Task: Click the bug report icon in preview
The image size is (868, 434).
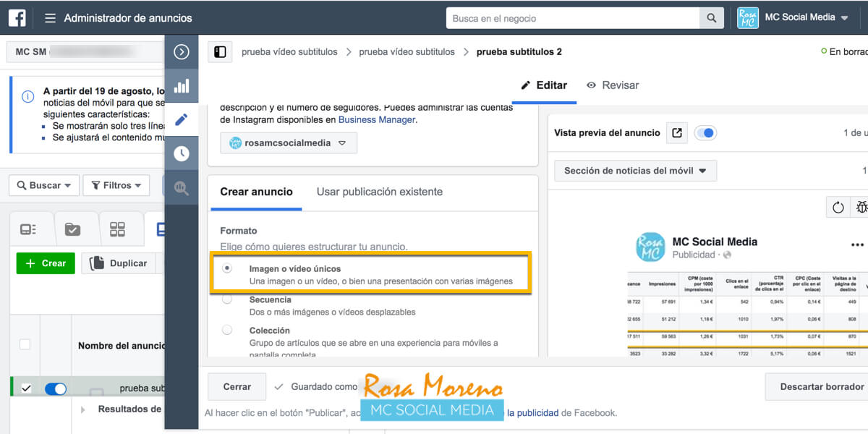Action: [860, 208]
